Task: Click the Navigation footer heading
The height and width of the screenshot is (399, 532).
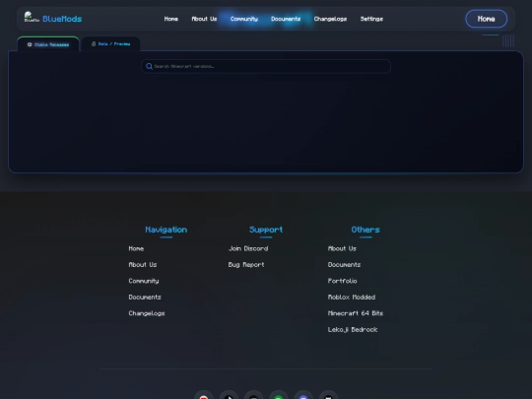Action: pos(166,230)
